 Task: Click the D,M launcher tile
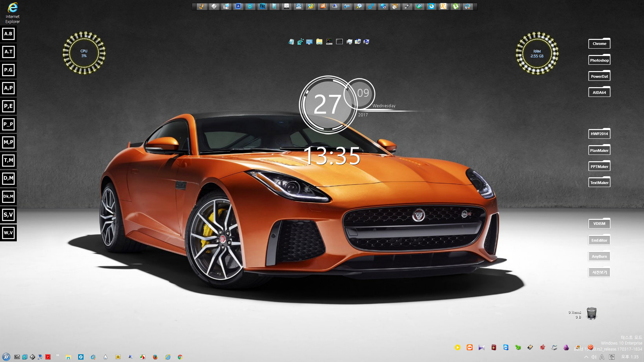[8, 178]
